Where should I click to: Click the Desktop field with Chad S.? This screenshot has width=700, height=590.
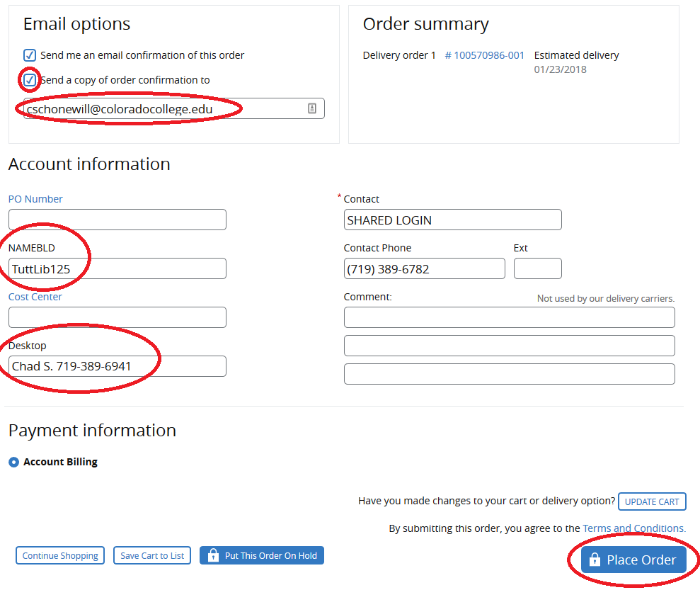(x=117, y=366)
